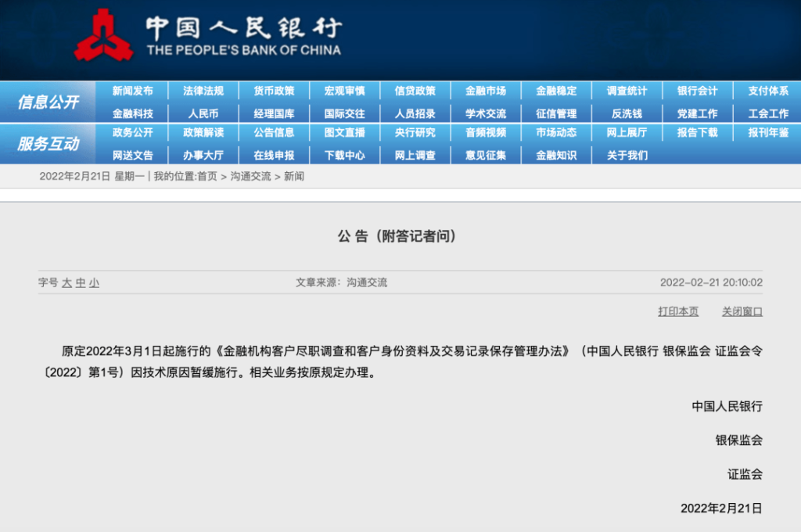Click the 沟通交流 breadcrumb link

pos(250,177)
